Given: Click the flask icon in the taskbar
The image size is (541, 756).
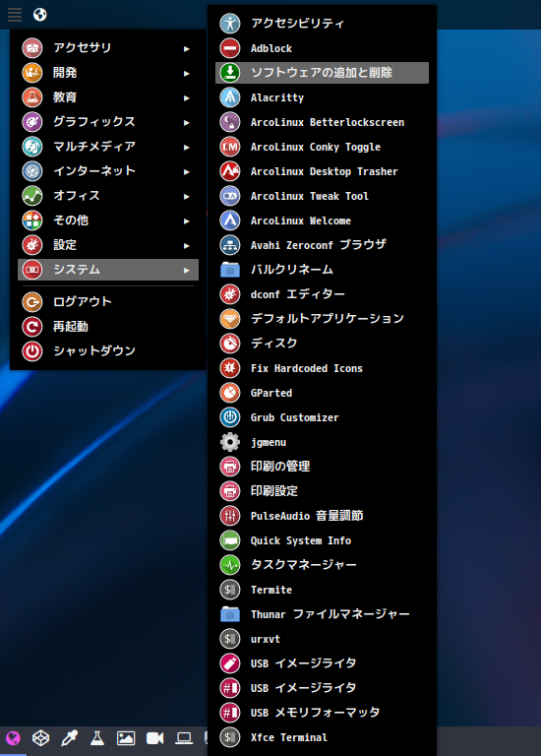Looking at the screenshot, I should click(x=97, y=737).
